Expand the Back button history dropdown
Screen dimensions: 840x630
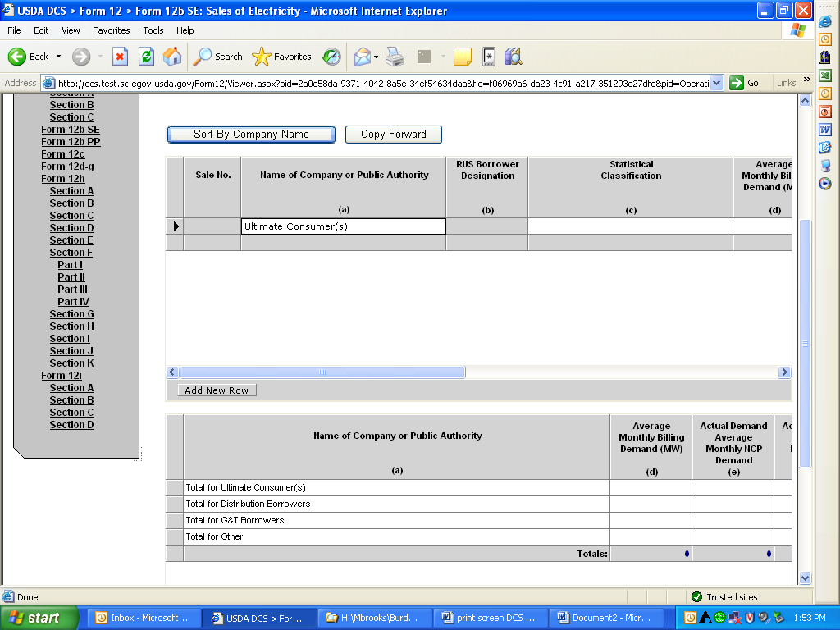point(57,57)
